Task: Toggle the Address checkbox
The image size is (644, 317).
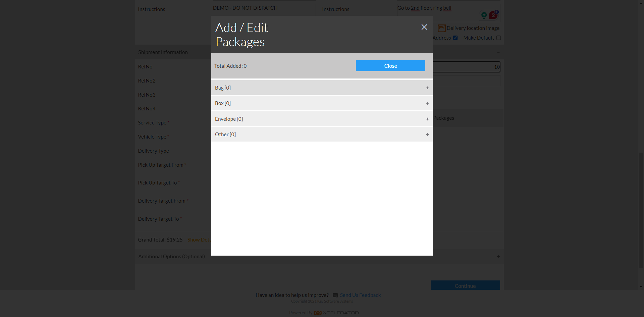Action: (455, 38)
